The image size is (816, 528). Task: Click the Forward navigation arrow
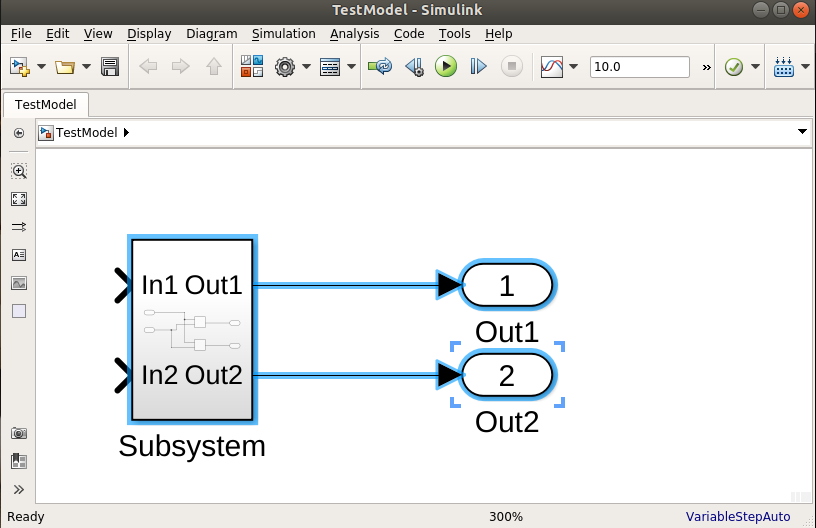pyautogui.click(x=181, y=67)
